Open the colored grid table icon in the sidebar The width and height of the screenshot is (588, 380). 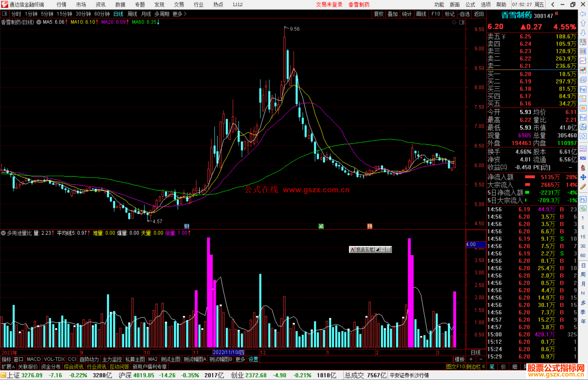pyautogui.click(x=583, y=51)
